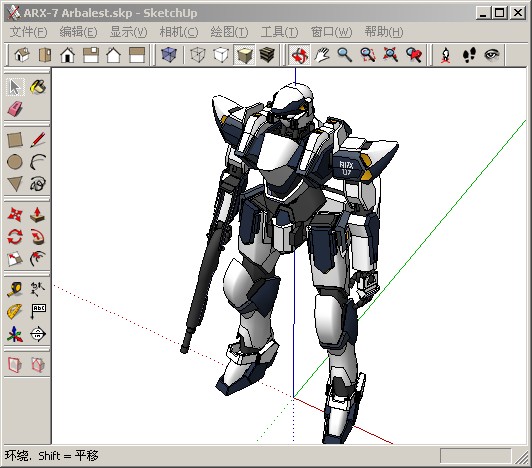The height and width of the screenshot is (468, 532).
Task: Open the 相机(C) menu
Action: [x=179, y=32]
